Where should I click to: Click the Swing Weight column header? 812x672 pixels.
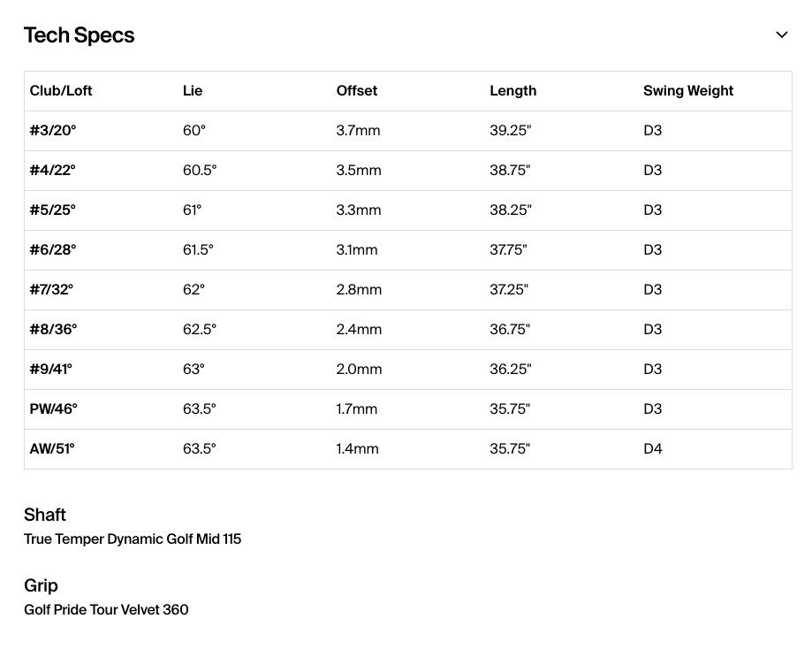coord(688,91)
